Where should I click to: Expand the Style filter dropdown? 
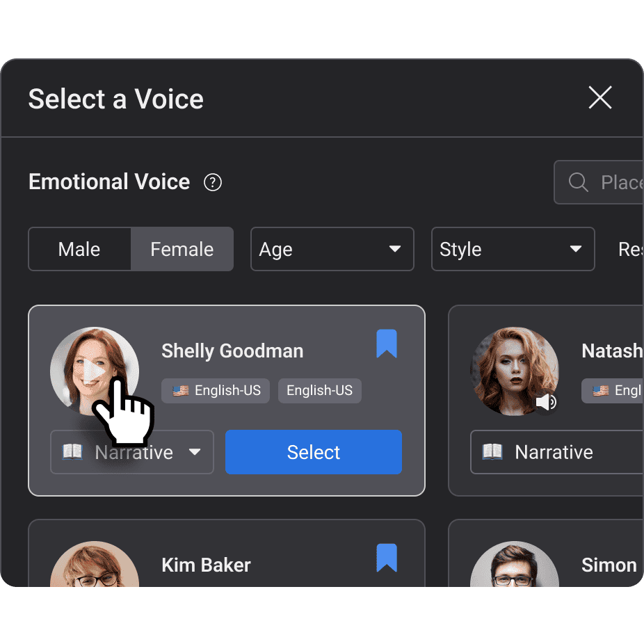tap(513, 249)
